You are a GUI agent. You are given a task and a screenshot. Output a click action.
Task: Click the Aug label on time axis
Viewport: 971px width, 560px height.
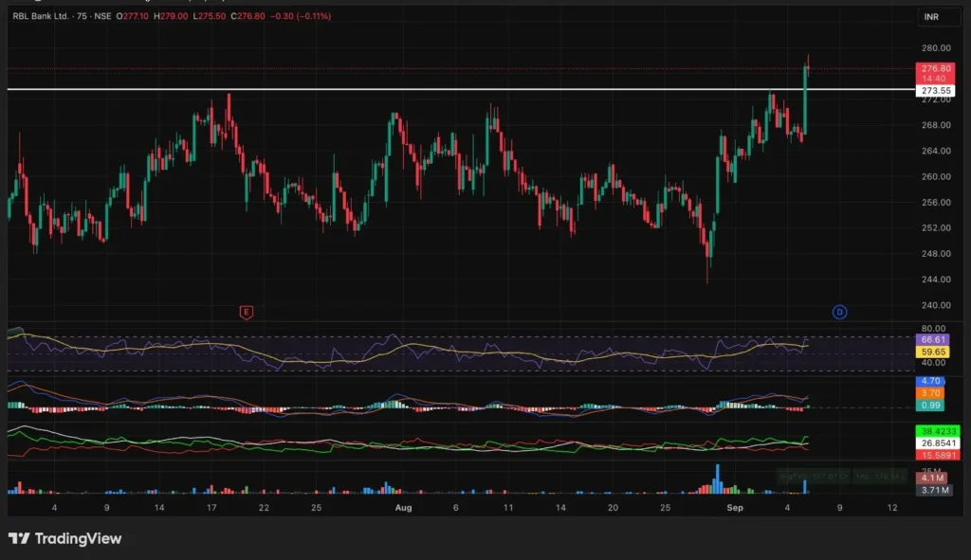[x=403, y=508]
